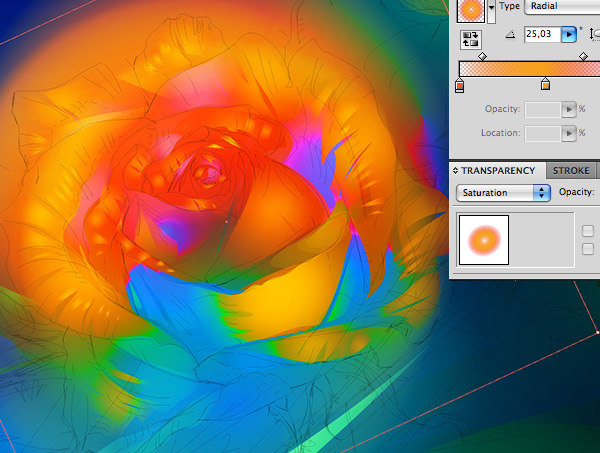The width and height of the screenshot is (600, 453).
Task: Switch to the Stroke tab
Action: point(571,171)
